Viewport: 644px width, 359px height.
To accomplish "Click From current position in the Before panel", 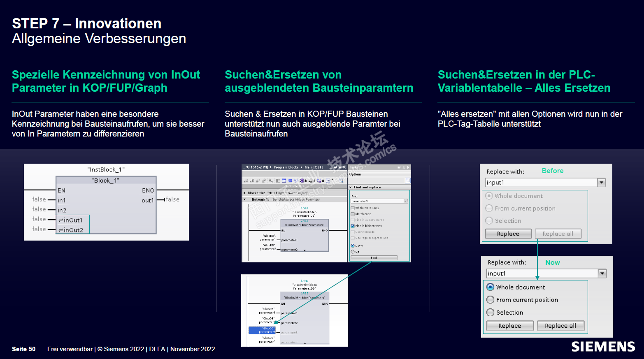I will pos(489,208).
